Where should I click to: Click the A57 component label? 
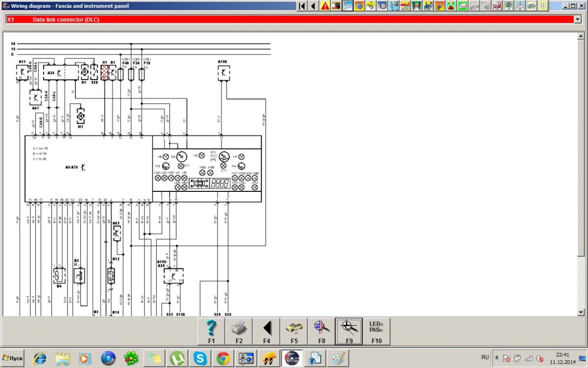click(35, 107)
